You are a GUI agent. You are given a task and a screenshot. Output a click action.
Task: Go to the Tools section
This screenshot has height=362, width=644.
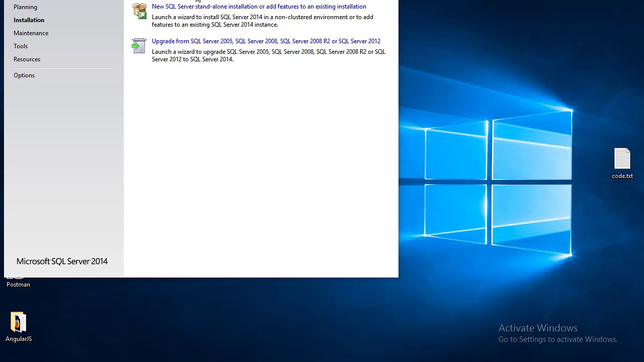(21, 46)
